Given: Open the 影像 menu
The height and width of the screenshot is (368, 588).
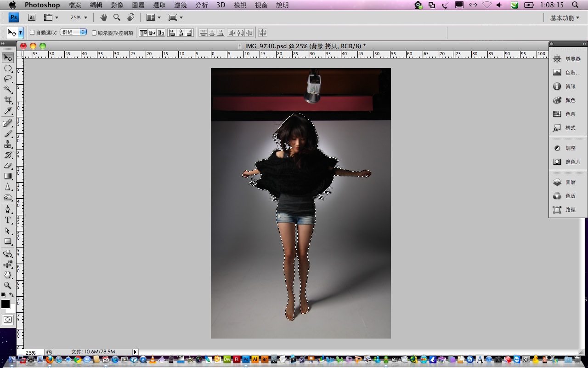Looking at the screenshot, I should pos(117,5).
